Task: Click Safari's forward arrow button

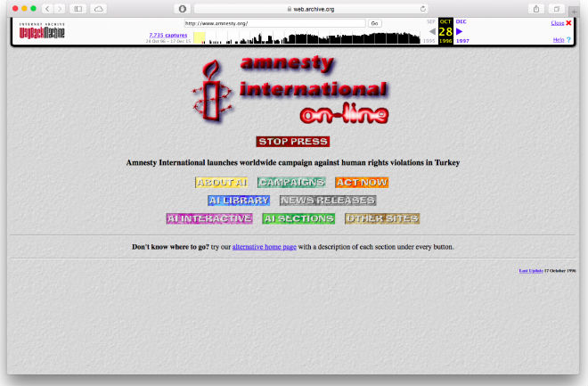Action: point(60,9)
